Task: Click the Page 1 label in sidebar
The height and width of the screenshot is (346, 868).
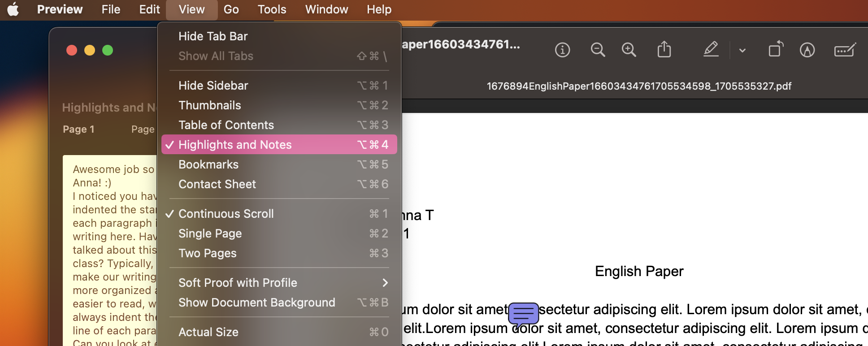Action: [x=78, y=130]
